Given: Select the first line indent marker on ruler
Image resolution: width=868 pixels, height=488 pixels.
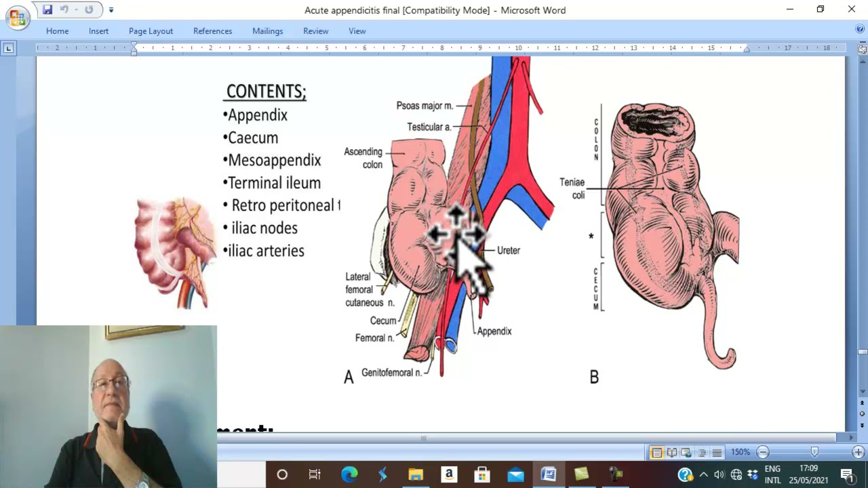Looking at the screenshot, I should pyautogui.click(x=134, y=45).
